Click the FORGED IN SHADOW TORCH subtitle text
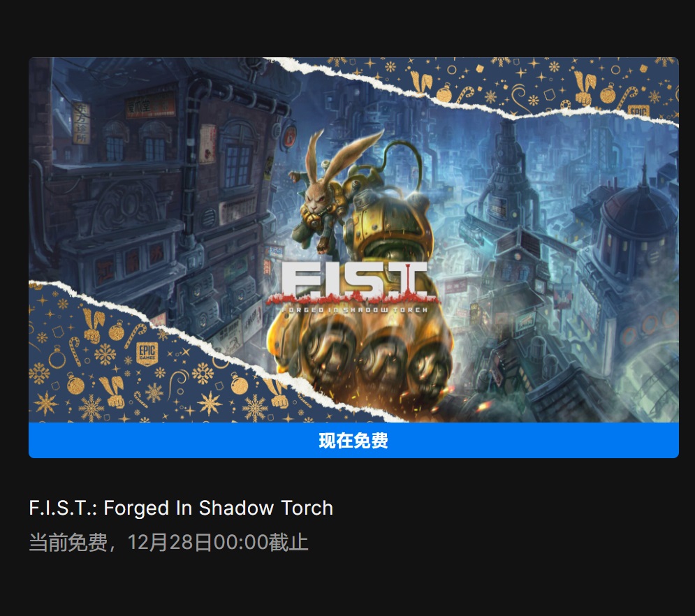The width and height of the screenshot is (695, 616). (355, 310)
